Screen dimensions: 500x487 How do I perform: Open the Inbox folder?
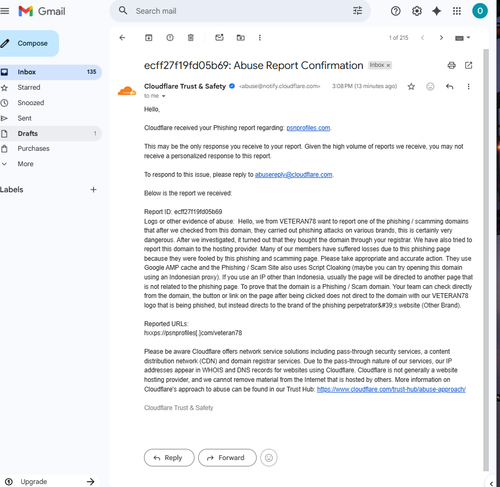point(50,72)
